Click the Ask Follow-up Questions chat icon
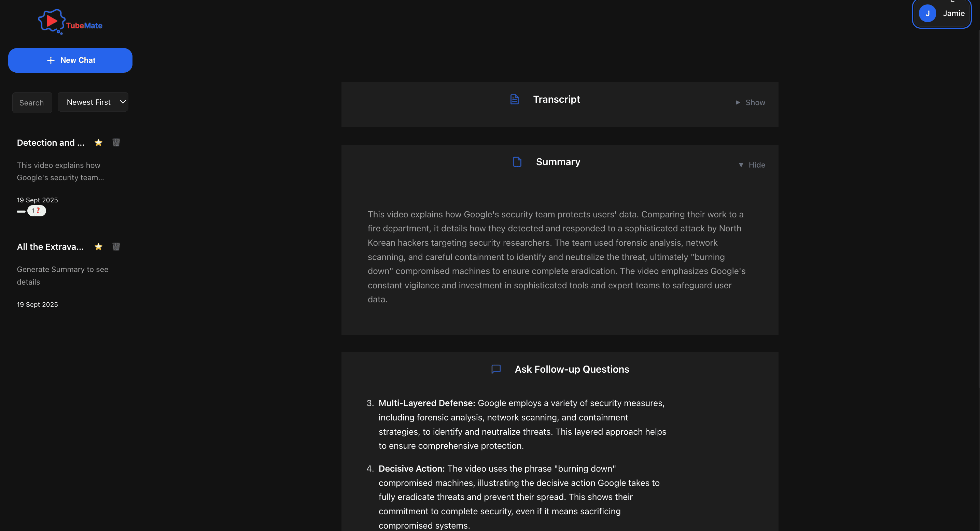980x531 pixels. [x=496, y=369]
